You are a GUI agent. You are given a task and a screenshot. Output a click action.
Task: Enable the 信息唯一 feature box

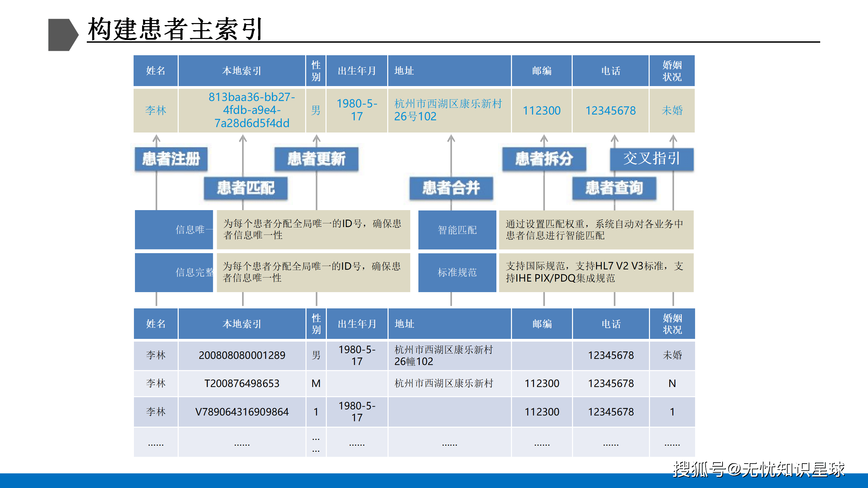174,230
